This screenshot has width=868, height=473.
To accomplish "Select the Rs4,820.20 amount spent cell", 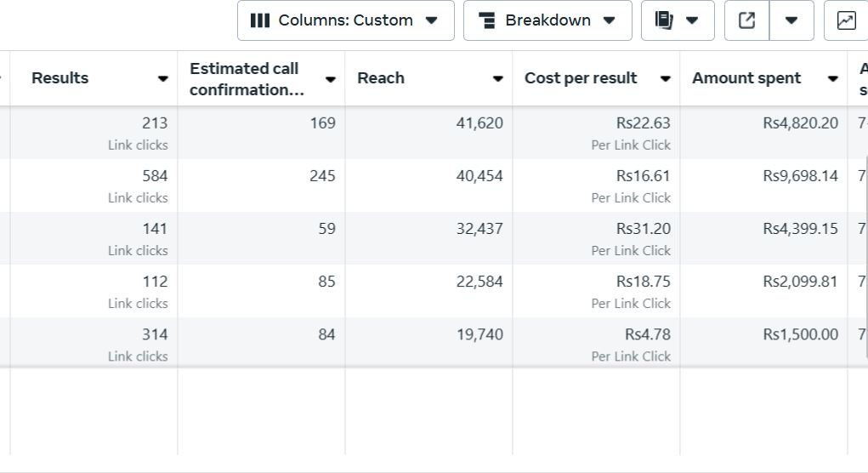I will 800,123.
